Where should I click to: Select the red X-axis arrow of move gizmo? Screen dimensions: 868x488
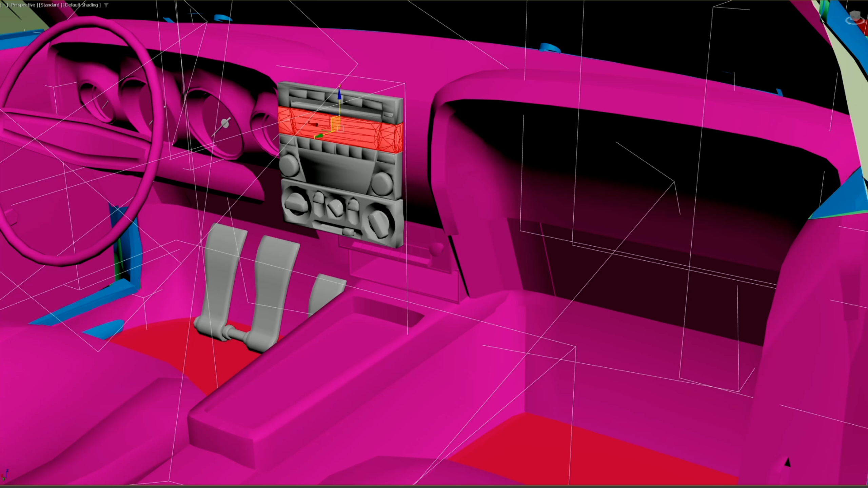(x=313, y=124)
